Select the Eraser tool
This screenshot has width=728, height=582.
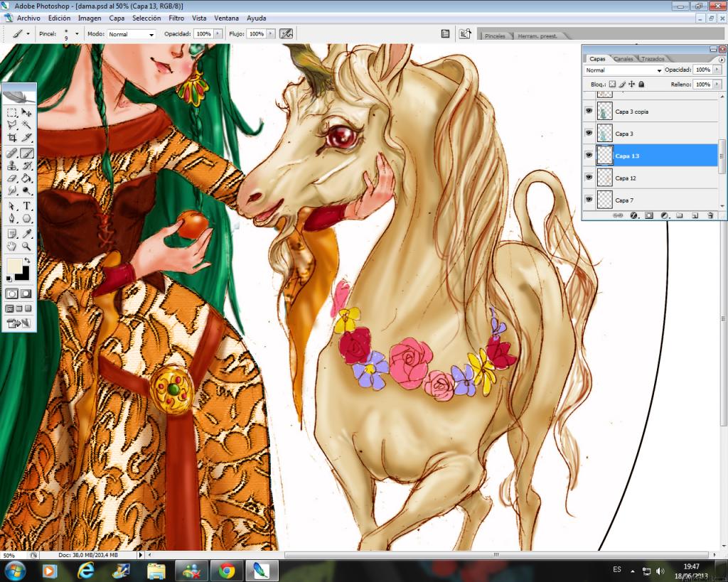click(11, 178)
